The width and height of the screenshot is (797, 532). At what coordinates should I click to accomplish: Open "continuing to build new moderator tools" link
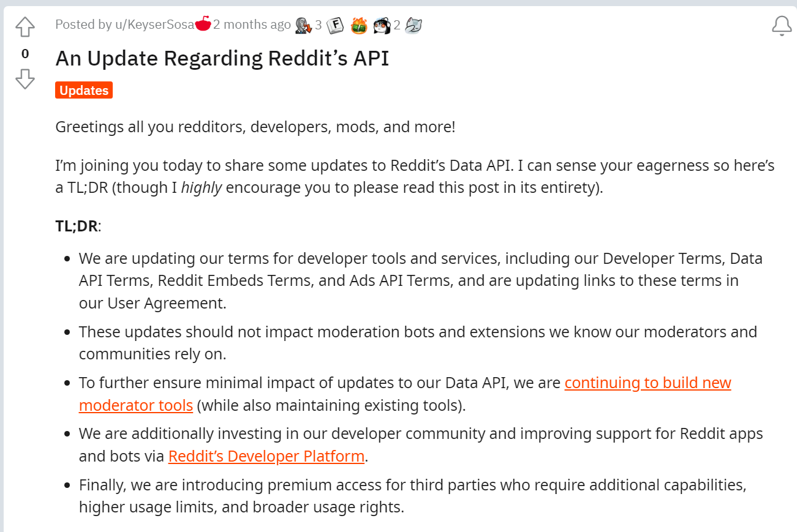click(648, 383)
